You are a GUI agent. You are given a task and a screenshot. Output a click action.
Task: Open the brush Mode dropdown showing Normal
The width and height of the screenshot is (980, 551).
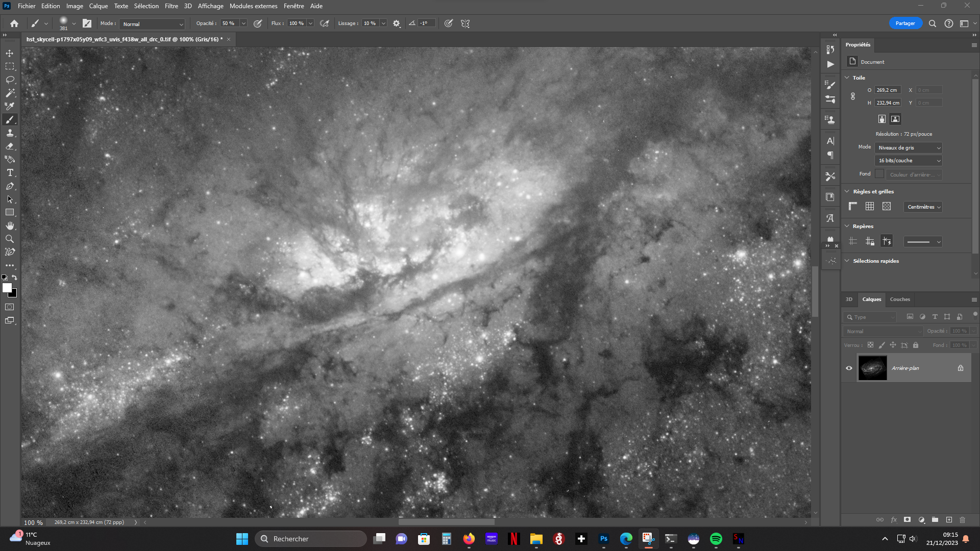(x=152, y=24)
